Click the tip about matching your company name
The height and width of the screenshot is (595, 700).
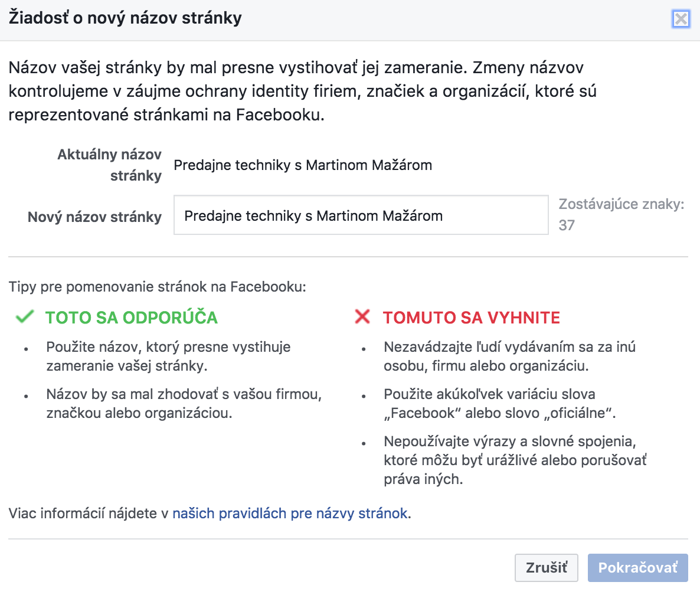tap(184, 404)
